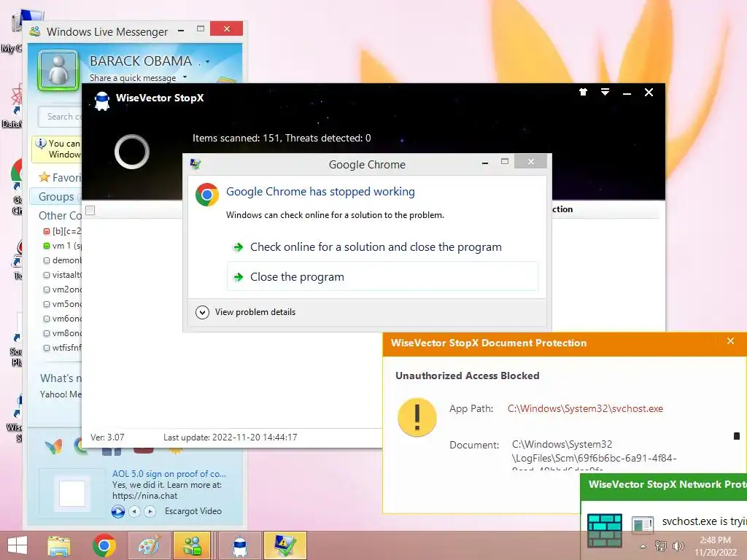Click the WiseVector StopX skin shirt icon
This screenshot has width=747, height=560.
[x=583, y=92]
